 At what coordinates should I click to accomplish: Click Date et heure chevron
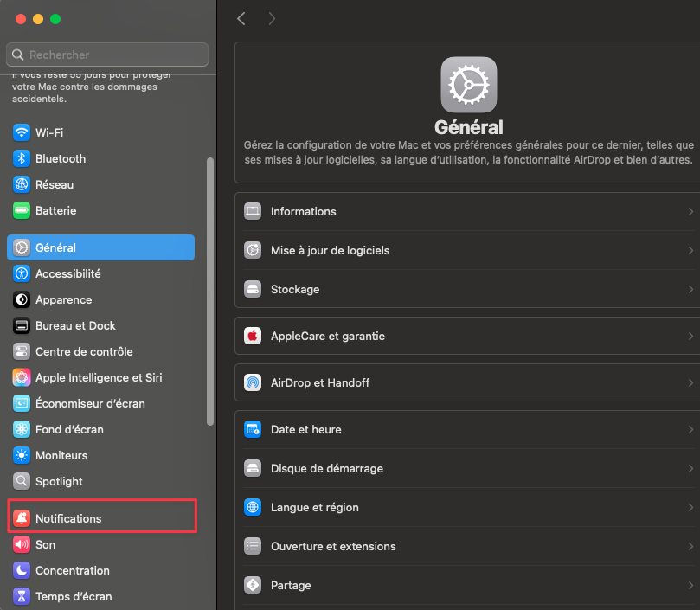pyautogui.click(x=690, y=429)
